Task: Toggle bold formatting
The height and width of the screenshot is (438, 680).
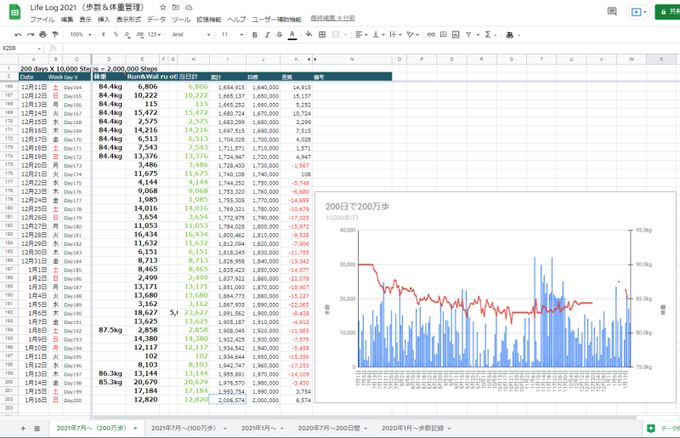Action: click(x=255, y=34)
